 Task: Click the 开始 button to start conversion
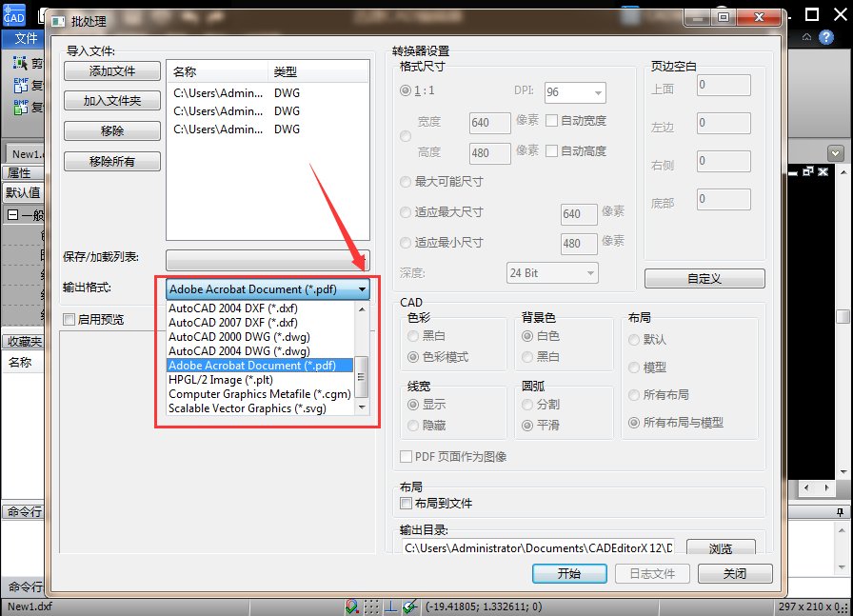pos(568,574)
